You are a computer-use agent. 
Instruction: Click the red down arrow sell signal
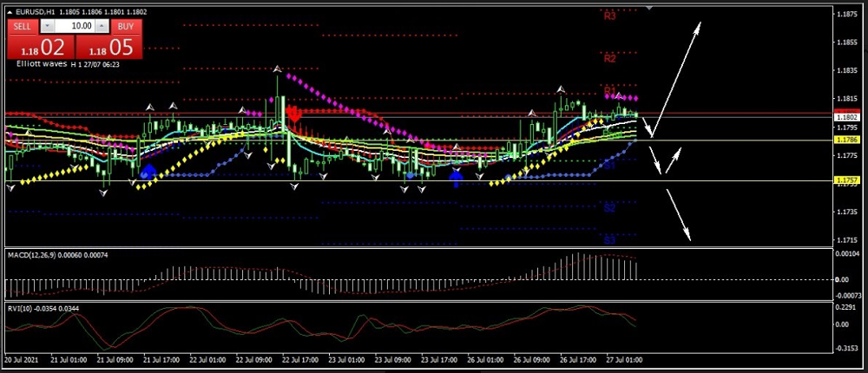(x=293, y=114)
